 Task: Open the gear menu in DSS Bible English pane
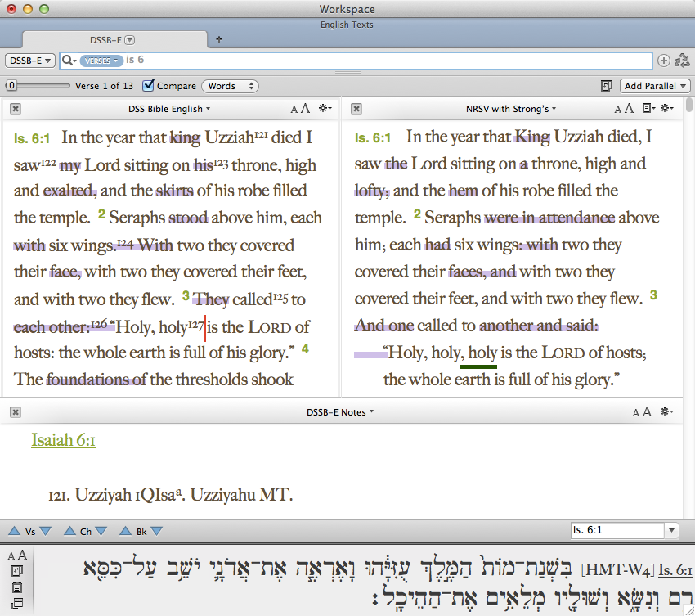coord(325,108)
